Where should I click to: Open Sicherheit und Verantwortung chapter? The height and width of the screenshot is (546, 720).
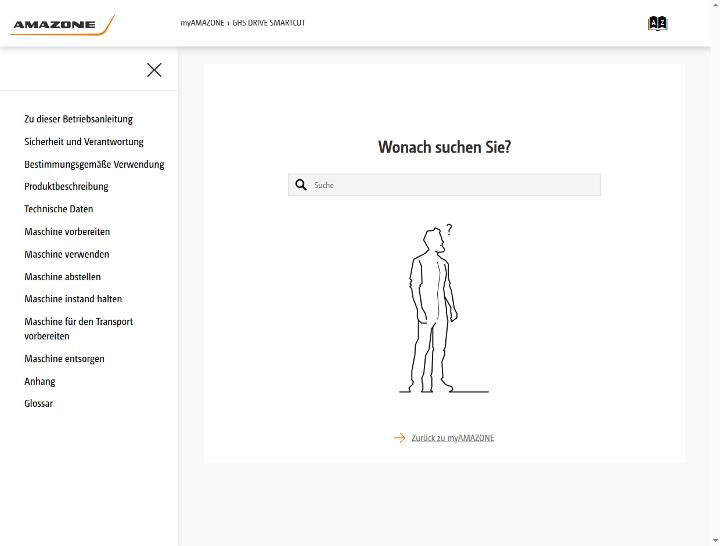coord(84,141)
